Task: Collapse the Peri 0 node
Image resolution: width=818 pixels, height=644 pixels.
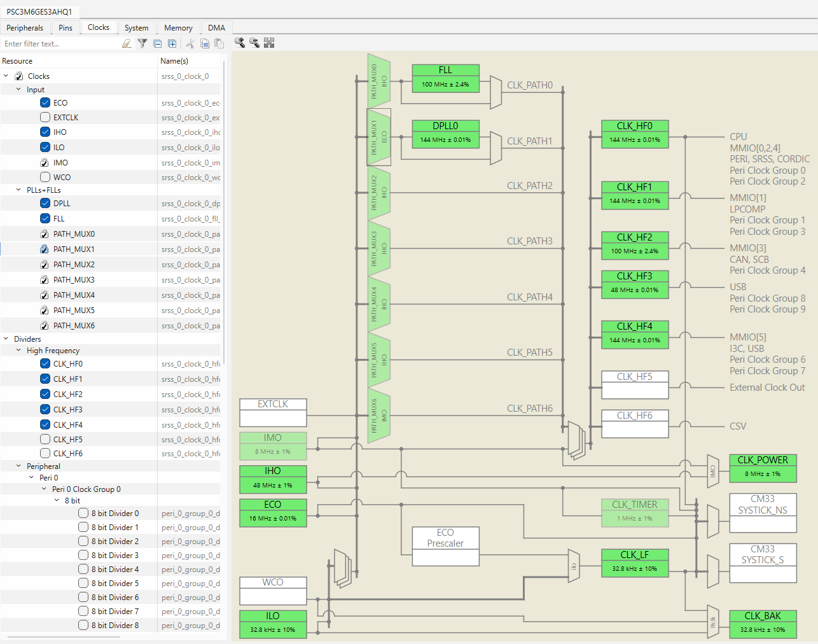Action: point(31,477)
